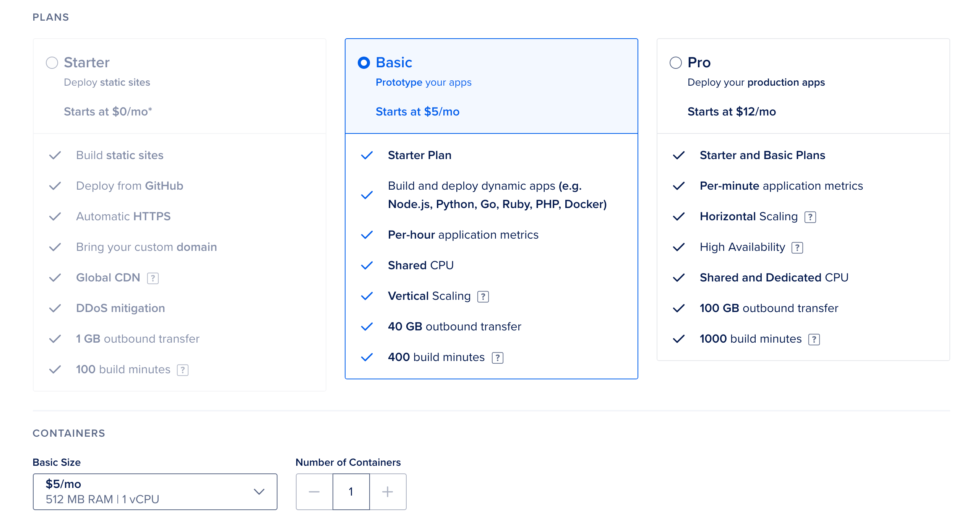
Task: Click checkmark beside 40 GB outbound transfer
Action: click(367, 327)
